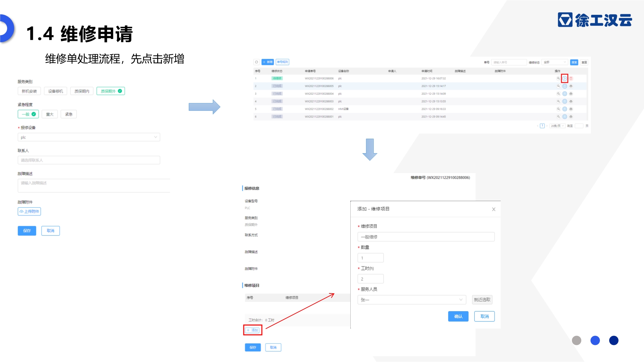
Task: Close the 添加 - 维修项目 dialog
Action: tap(494, 209)
